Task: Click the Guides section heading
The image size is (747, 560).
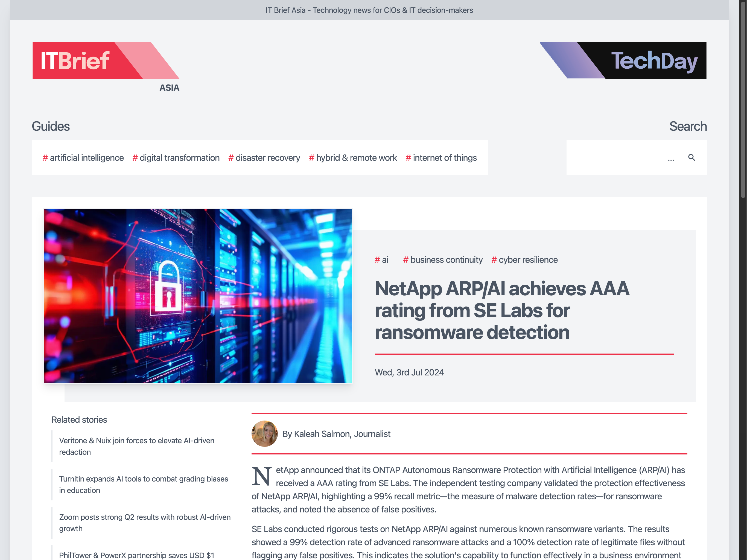Action: (51, 126)
